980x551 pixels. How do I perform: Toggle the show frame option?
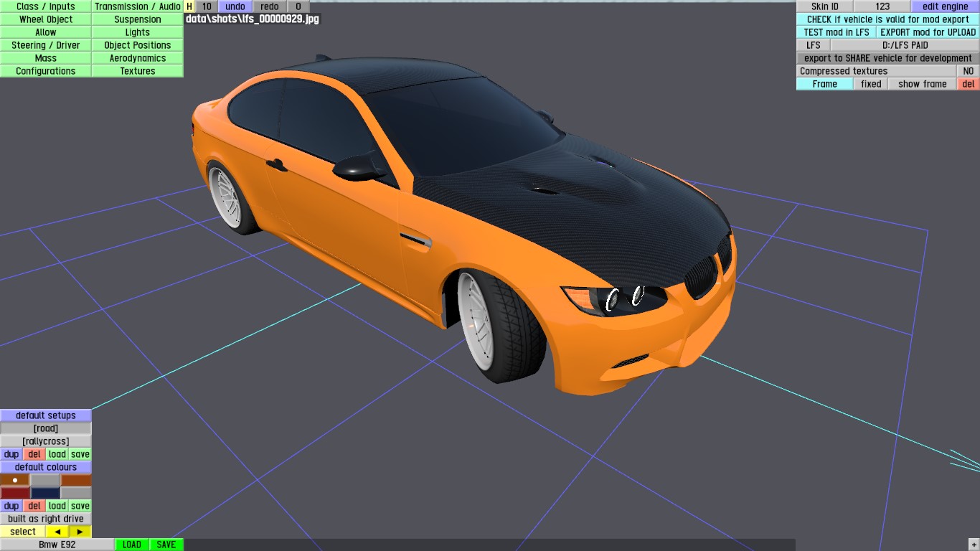(x=923, y=84)
